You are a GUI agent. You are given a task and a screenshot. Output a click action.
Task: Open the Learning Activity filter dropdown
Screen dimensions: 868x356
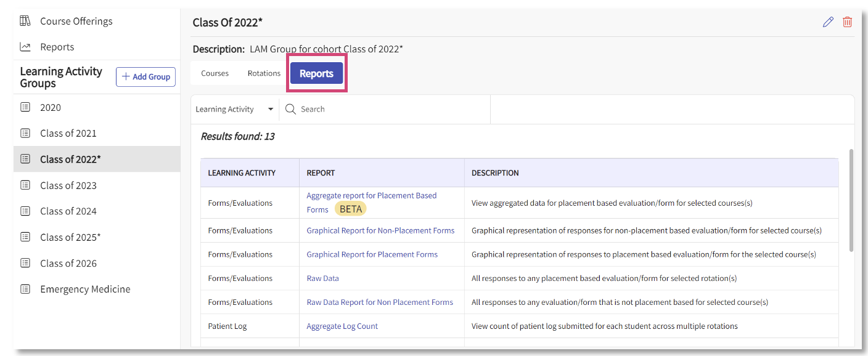click(235, 109)
